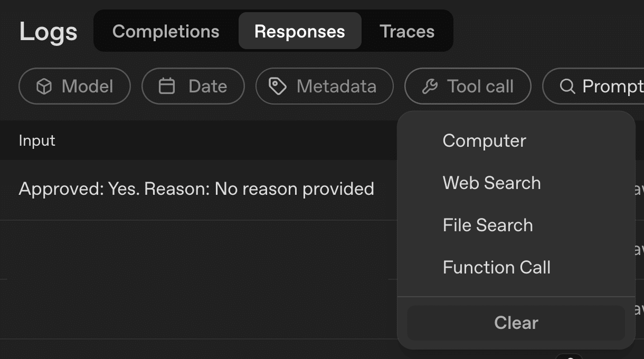Select the Responses tab
This screenshot has width=644, height=359.
click(x=299, y=31)
